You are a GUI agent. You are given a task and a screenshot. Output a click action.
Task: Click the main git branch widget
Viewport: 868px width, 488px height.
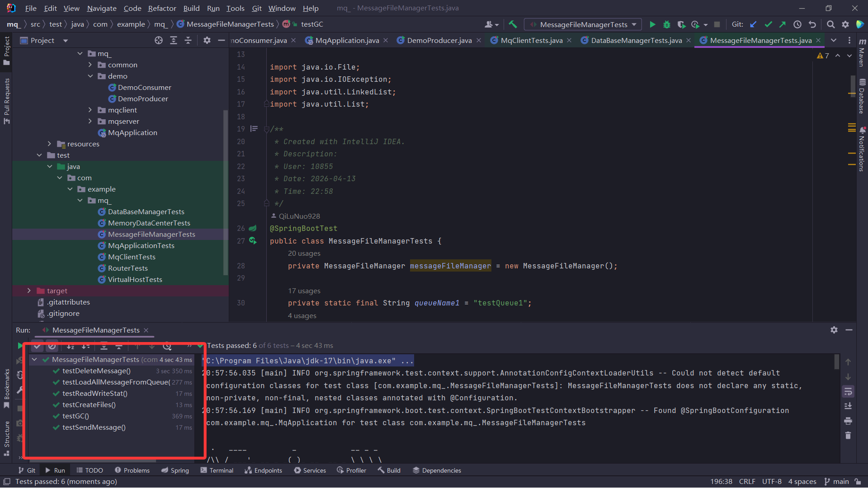coord(836,481)
